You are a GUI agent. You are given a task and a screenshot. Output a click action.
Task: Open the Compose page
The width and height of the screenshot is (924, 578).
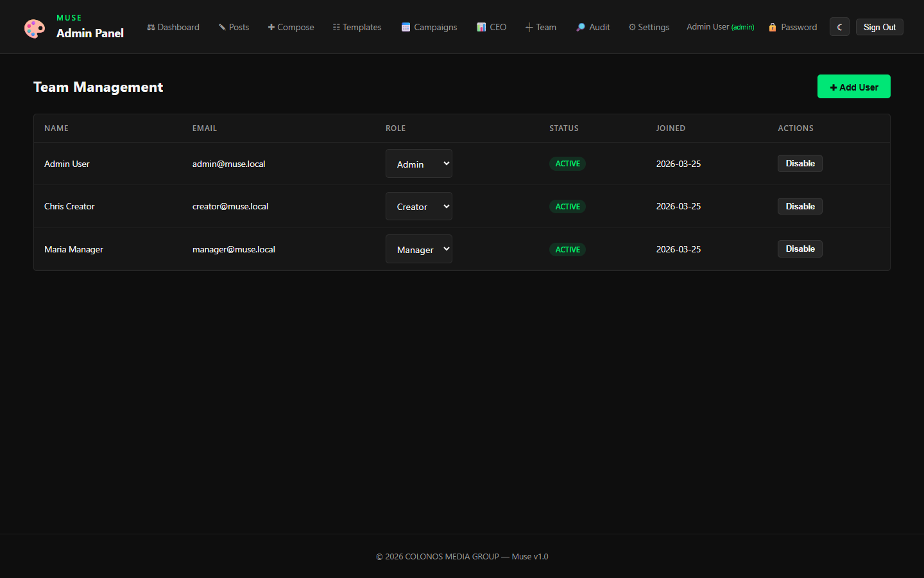(291, 27)
